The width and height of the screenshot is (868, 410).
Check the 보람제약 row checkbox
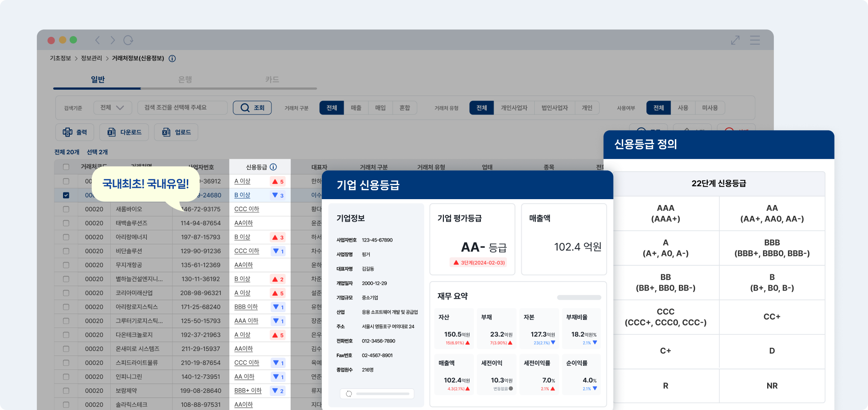tap(66, 391)
